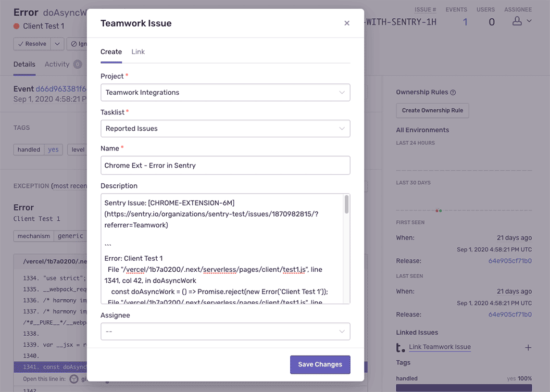Click the Resolve checkmark button
Screen dimensions: 550x392
tap(32, 44)
